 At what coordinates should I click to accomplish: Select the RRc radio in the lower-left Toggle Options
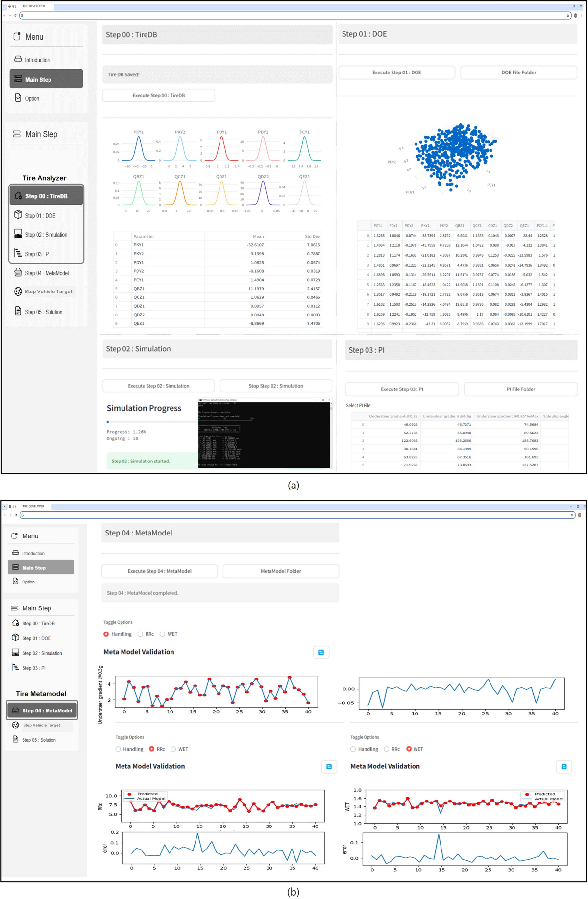152,749
